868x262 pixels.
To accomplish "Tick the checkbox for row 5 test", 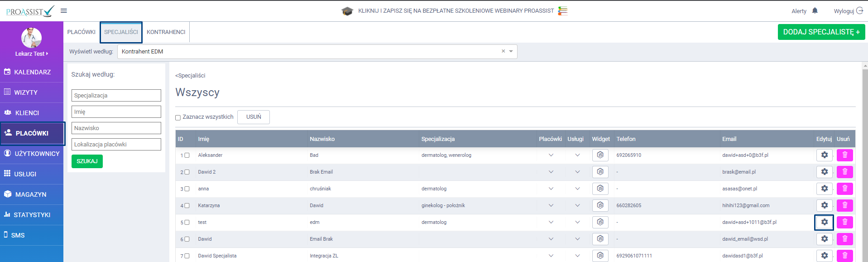I will [x=187, y=223].
